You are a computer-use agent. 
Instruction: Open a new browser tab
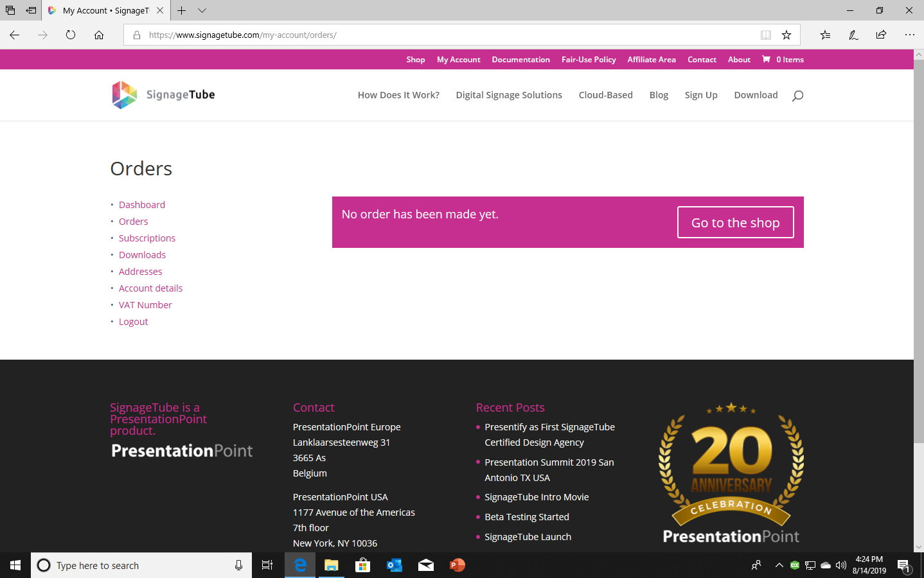pyautogui.click(x=182, y=10)
